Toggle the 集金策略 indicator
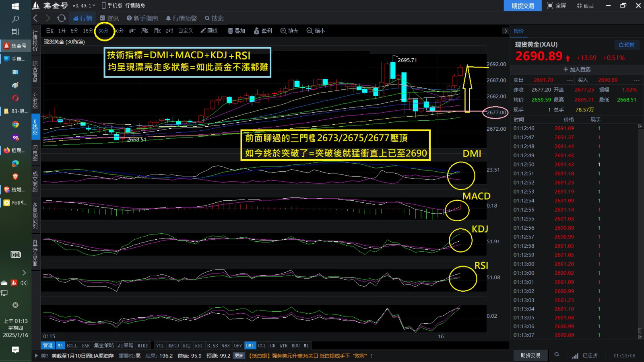 pyautogui.click(x=104, y=346)
